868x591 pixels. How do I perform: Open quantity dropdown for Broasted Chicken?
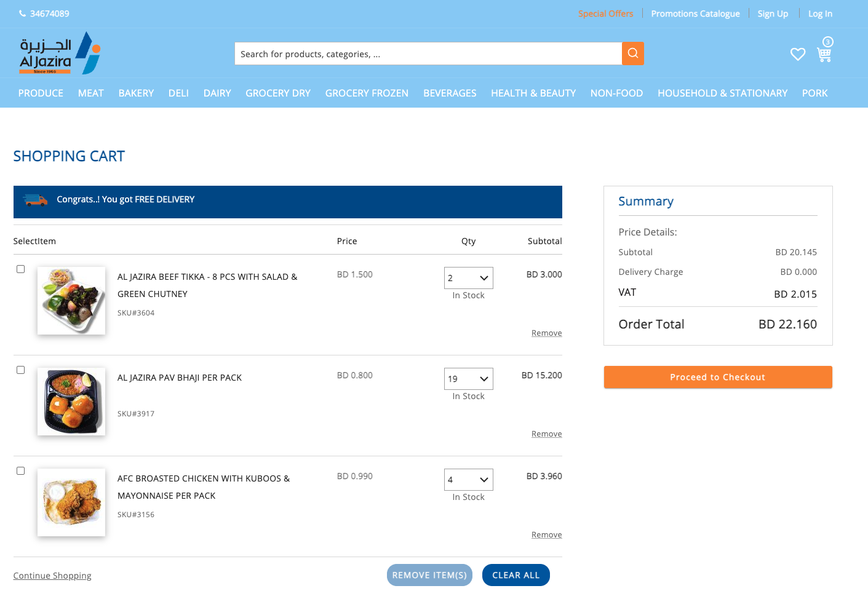pyautogui.click(x=469, y=480)
